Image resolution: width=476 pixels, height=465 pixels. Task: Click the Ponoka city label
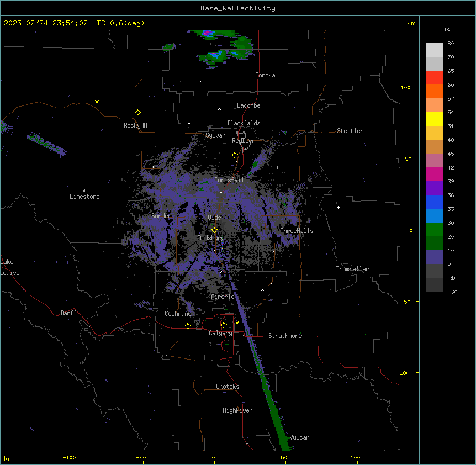pos(265,75)
